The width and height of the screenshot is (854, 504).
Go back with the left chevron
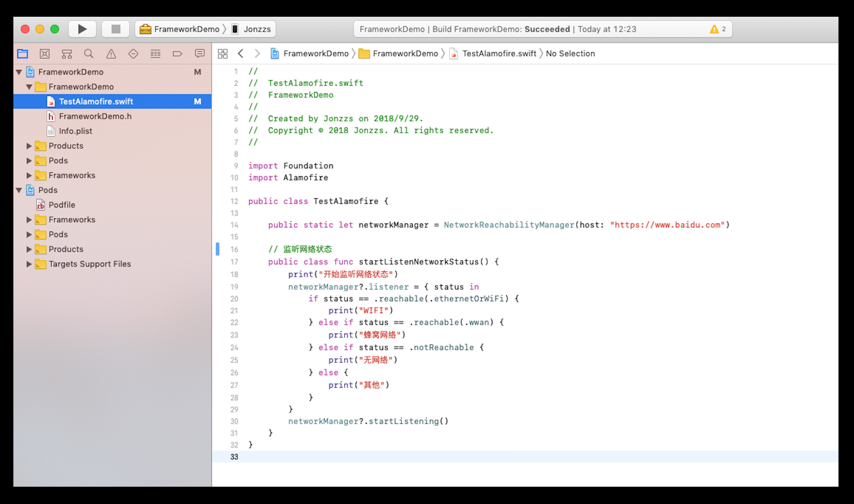[241, 54]
